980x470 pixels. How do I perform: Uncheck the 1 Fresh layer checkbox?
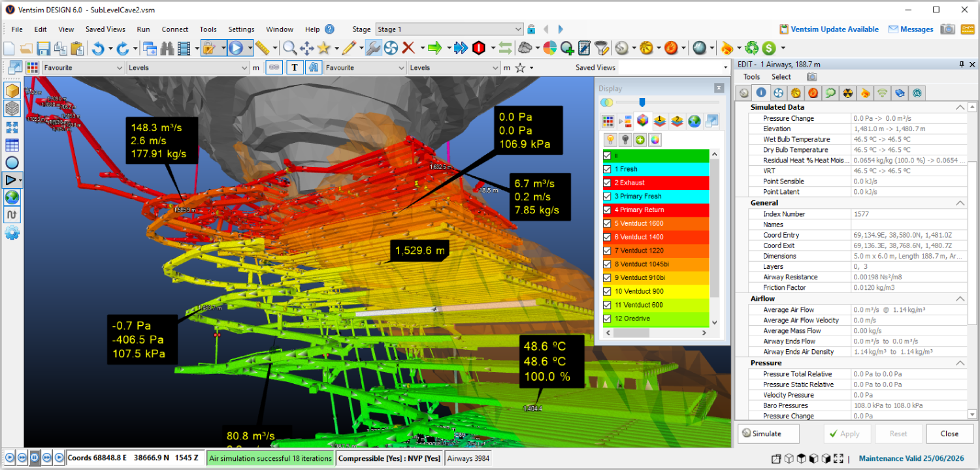coord(608,169)
